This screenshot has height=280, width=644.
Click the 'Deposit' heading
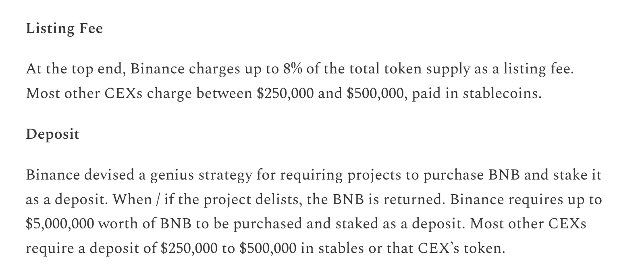coord(52,134)
